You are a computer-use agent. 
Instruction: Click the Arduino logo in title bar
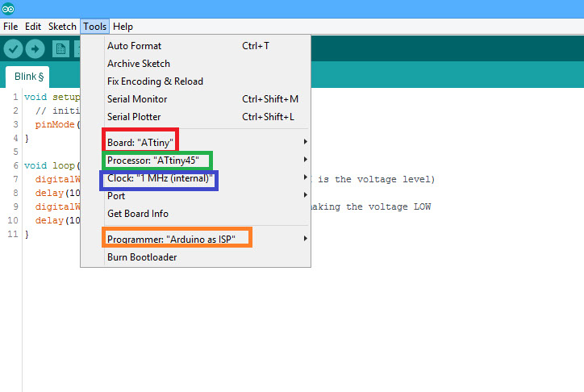8,9
